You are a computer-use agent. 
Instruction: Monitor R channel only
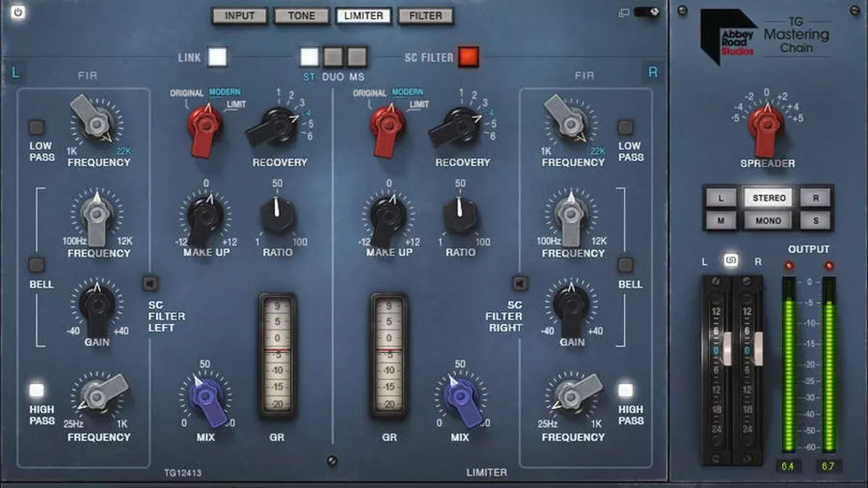coord(816,197)
